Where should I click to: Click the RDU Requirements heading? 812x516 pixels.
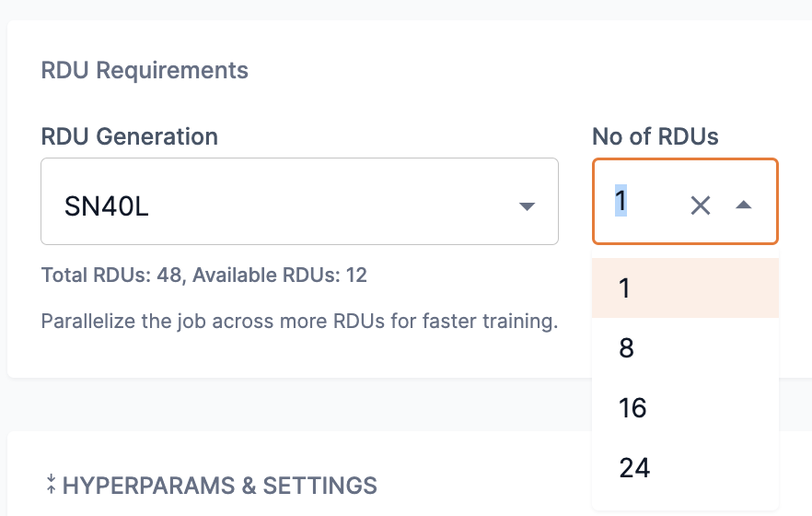(145, 70)
